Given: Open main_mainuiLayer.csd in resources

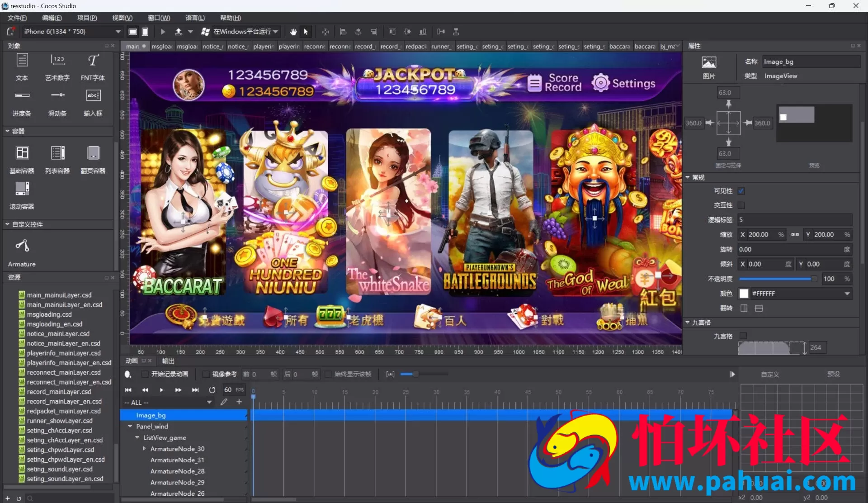Looking at the screenshot, I should click(59, 295).
